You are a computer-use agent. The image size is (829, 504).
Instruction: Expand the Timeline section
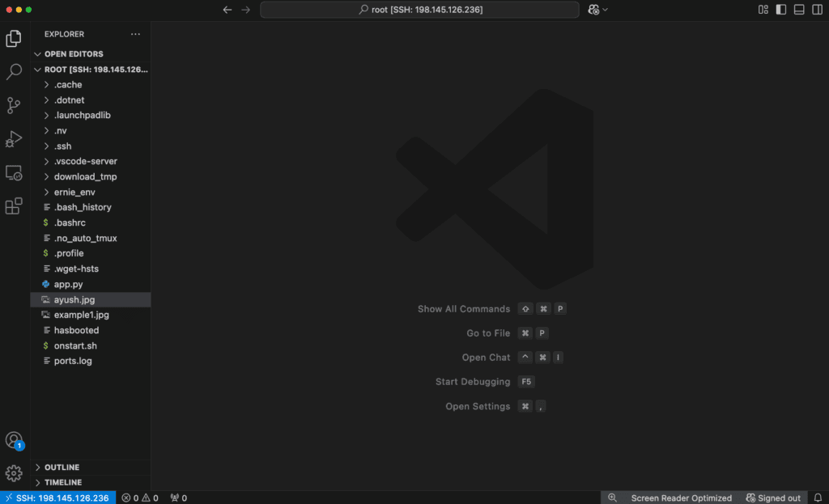pos(91,482)
